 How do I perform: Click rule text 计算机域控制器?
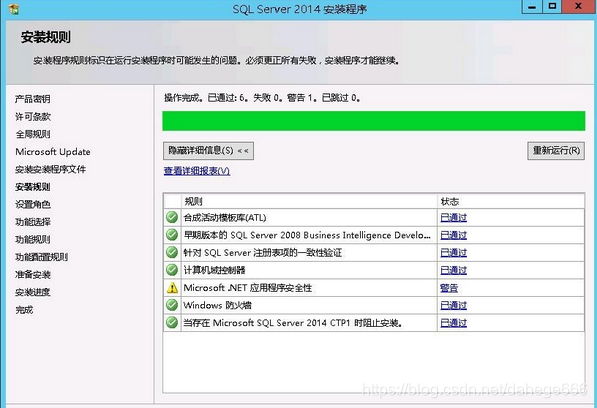tap(214, 270)
